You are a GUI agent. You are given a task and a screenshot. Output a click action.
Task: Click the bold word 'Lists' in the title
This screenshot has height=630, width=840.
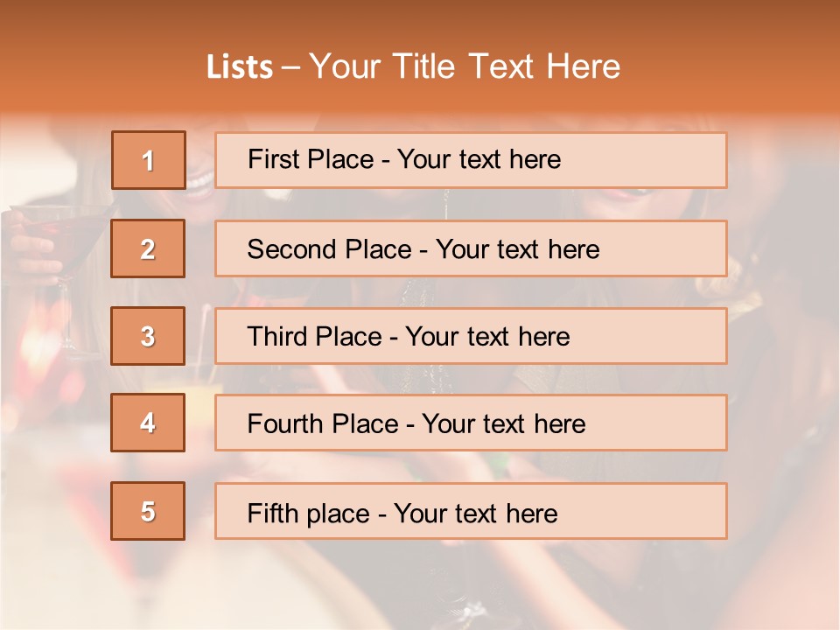pos(240,66)
